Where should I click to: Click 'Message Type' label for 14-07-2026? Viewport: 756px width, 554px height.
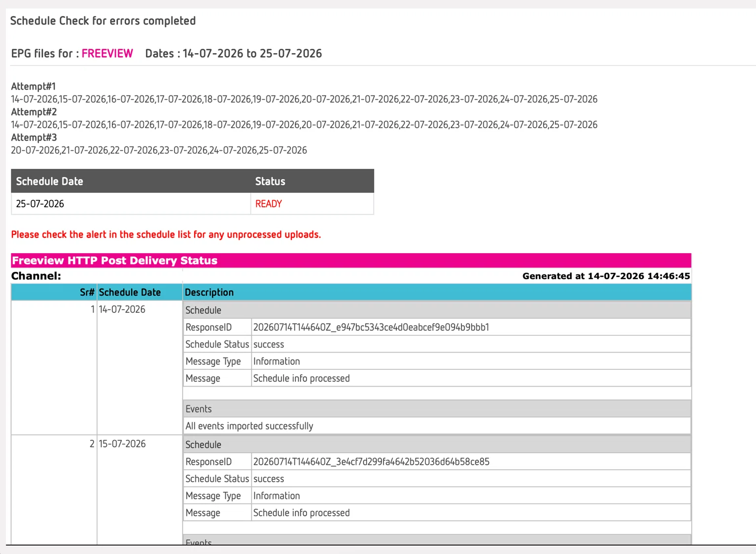click(213, 361)
